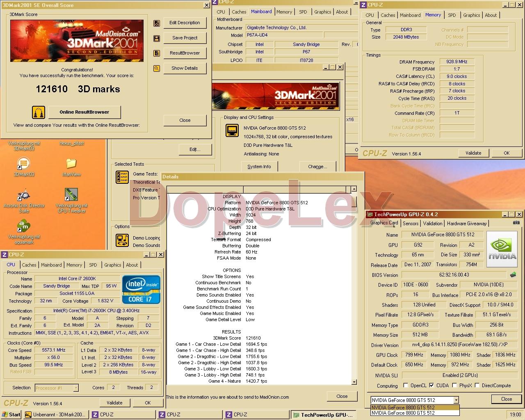
Task: Click the Intel Core i7 logo in CPU-Z
Action: click(x=141, y=289)
